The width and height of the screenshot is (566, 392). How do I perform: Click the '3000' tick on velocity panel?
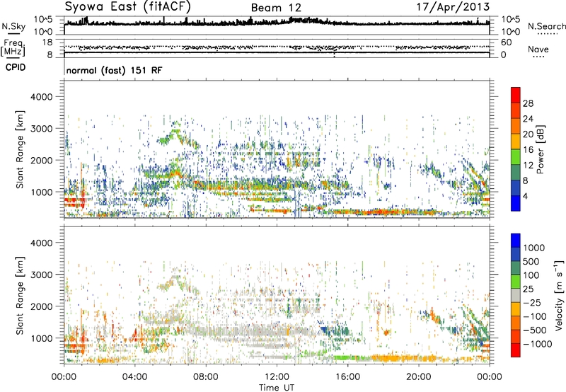click(x=41, y=275)
